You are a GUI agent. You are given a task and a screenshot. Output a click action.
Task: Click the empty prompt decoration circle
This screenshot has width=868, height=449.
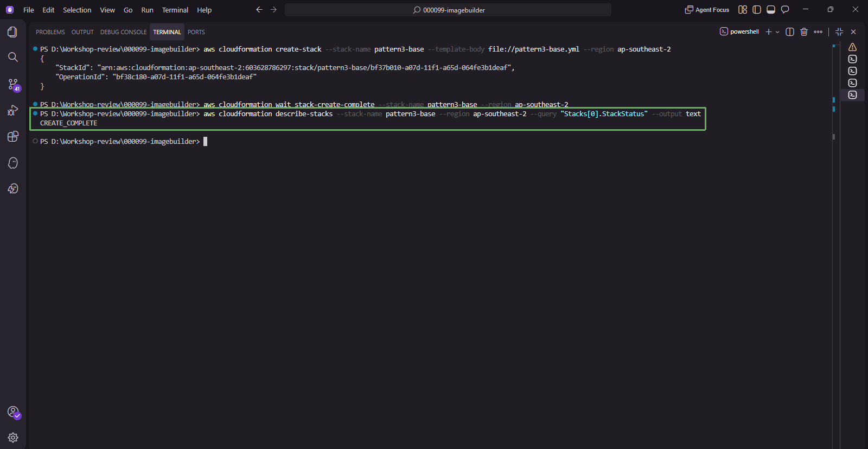tap(35, 141)
